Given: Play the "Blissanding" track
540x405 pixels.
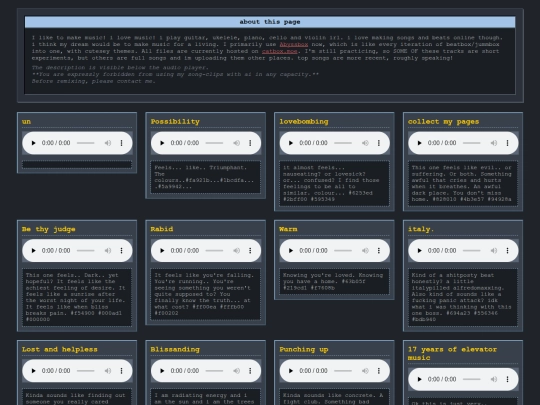Looking at the screenshot, I should (x=162, y=371).
